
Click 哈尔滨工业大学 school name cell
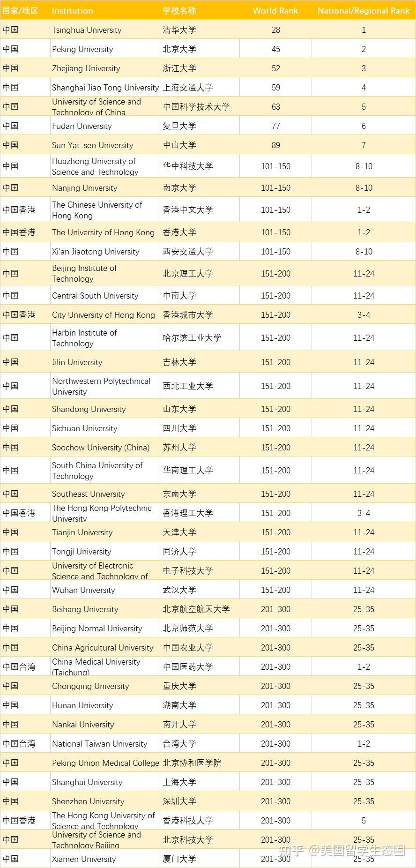200,338
